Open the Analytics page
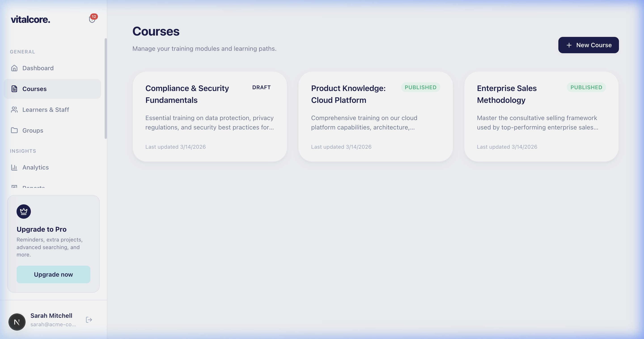644x339 pixels. coord(36,167)
